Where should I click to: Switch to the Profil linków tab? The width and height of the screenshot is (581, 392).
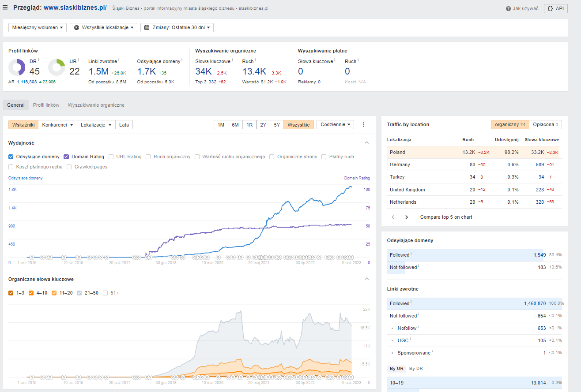pos(46,105)
